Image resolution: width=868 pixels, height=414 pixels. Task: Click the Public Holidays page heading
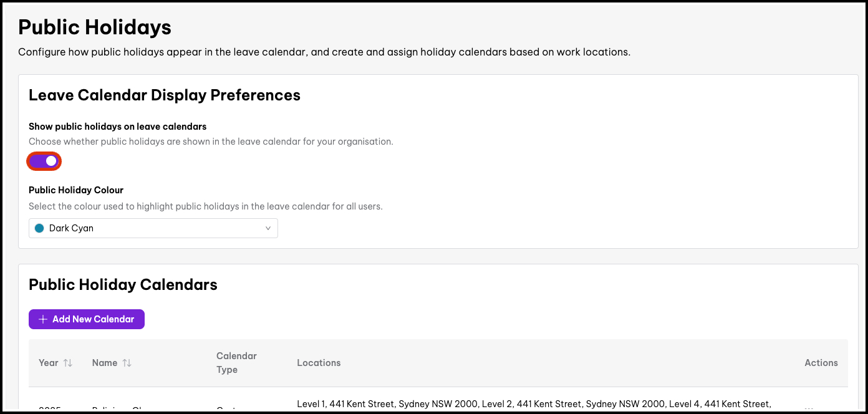click(95, 27)
